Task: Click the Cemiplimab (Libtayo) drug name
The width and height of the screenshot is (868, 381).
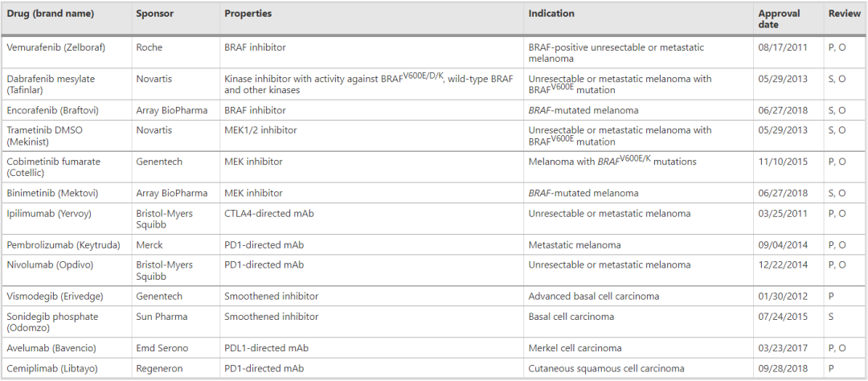Action: tap(51, 368)
